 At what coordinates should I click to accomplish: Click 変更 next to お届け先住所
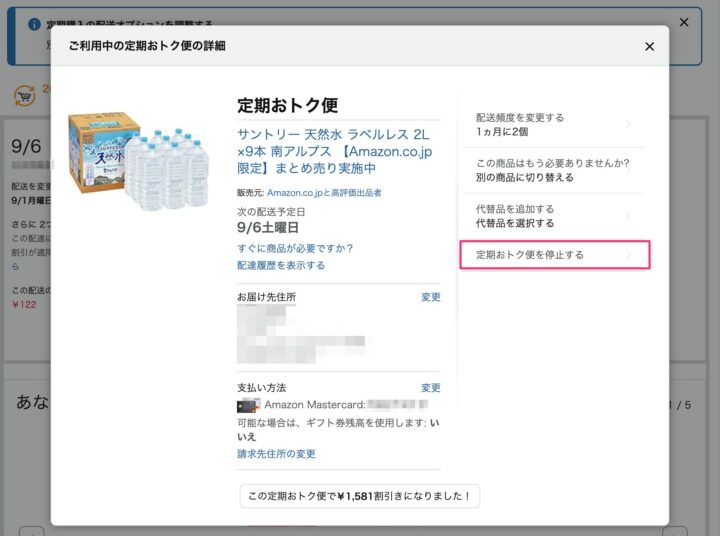431,297
